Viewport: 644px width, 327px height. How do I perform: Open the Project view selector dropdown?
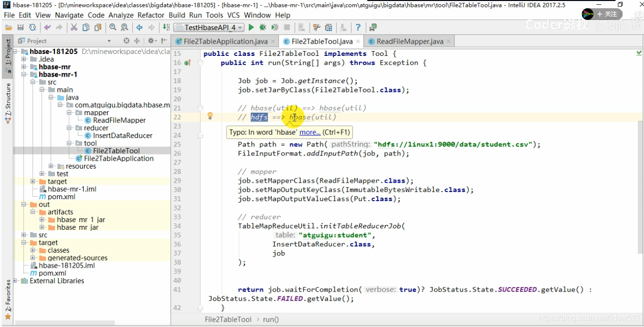[109, 41]
